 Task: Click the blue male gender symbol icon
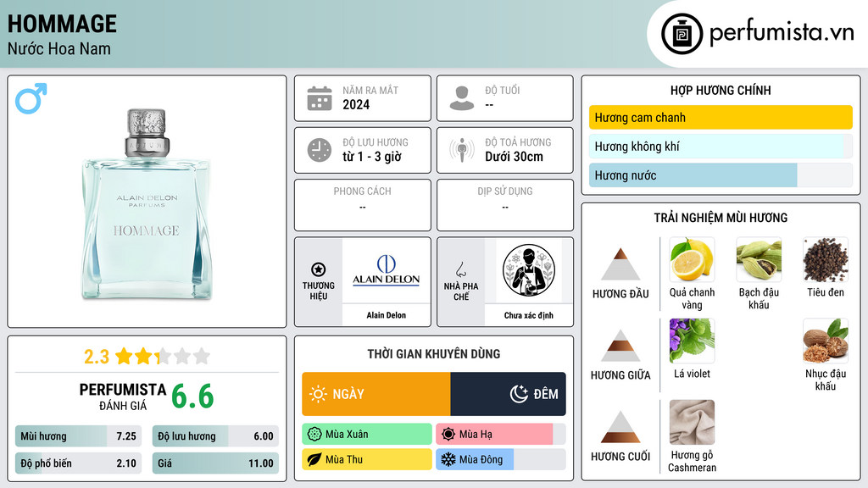click(31, 98)
